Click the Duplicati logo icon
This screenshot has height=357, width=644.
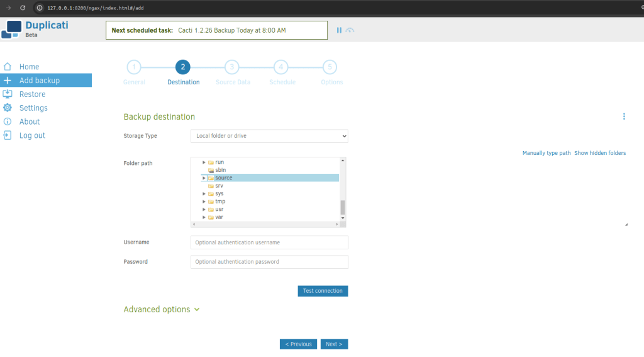(12, 30)
